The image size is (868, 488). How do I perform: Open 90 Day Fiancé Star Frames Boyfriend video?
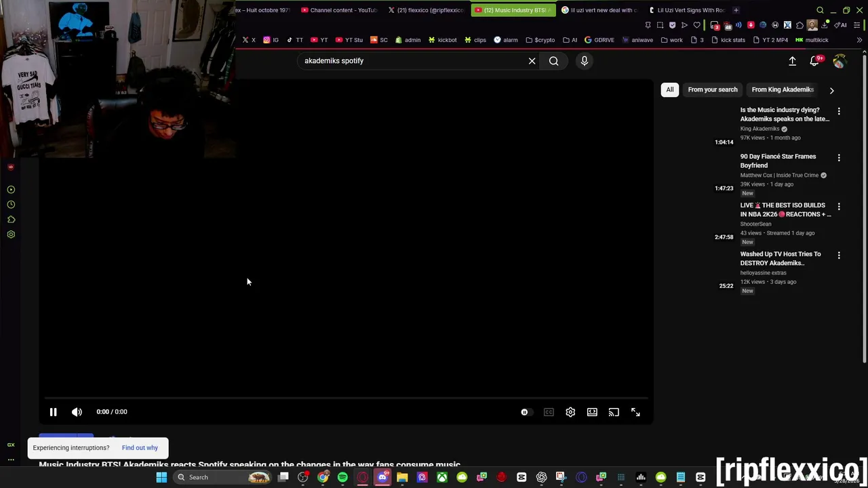(778, 161)
